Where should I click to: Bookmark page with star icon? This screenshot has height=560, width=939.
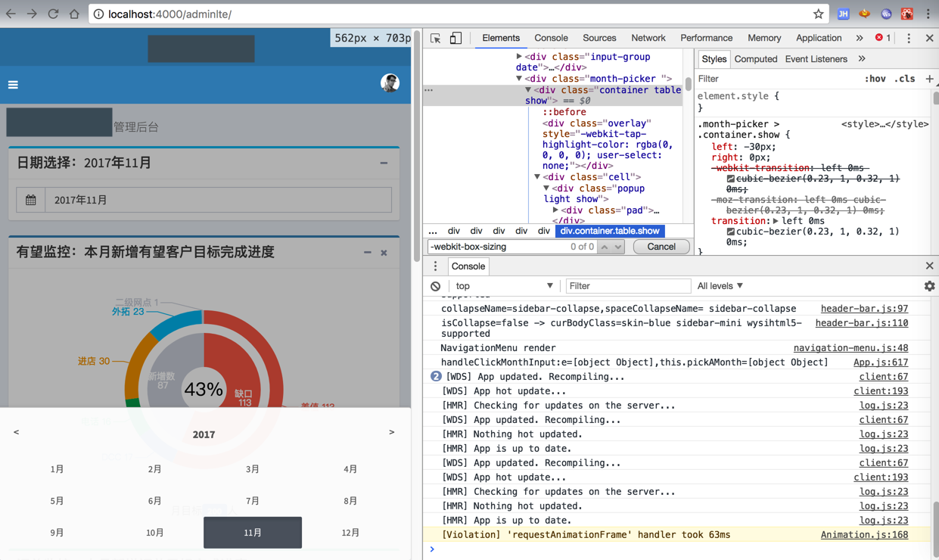pyautogui.click(x=818, y=14)
